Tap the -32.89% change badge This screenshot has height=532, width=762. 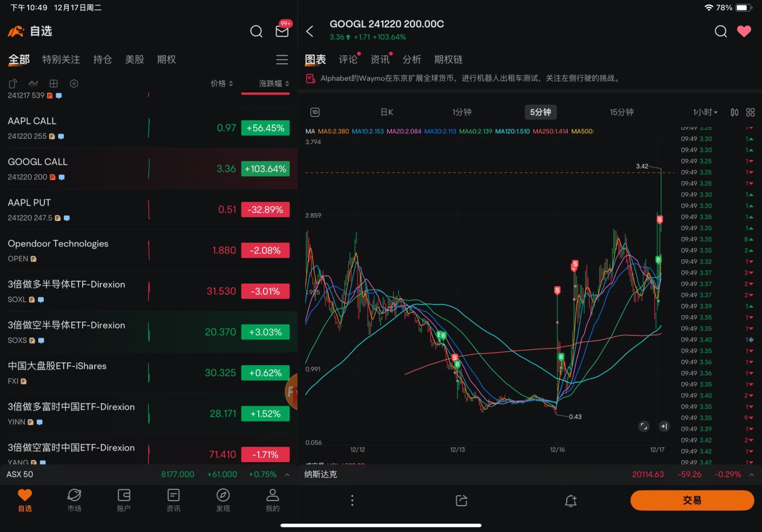265,210
